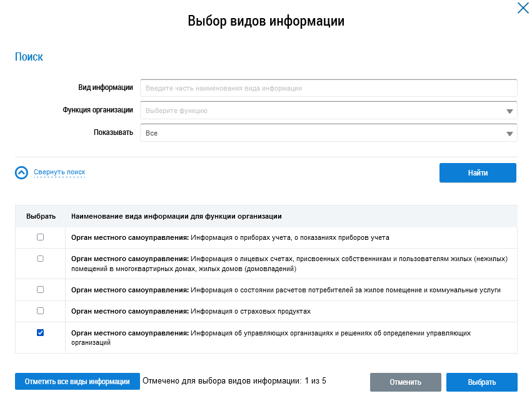Click the circled chevron collapse icon
This screenshot has height=401, width=532.
pos(22,172)
